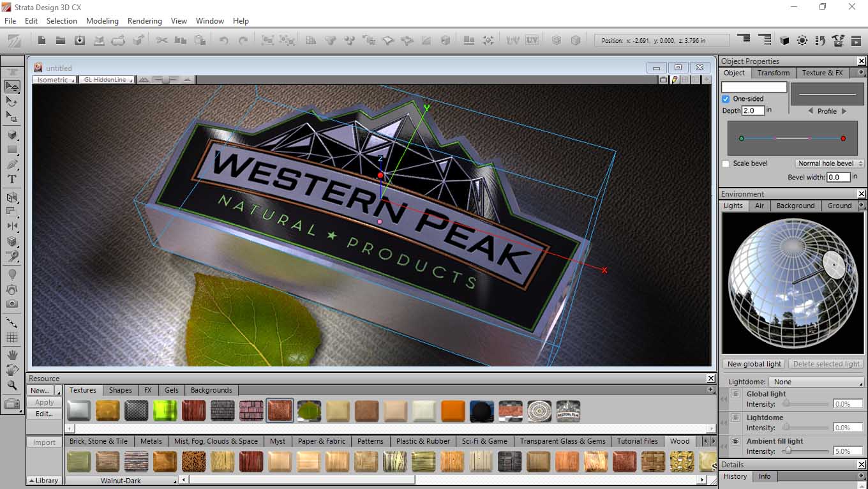This screenshot has width=868, height=489.
Task: Toggle visibility eye of Lightdome
Action: pos(735,418)
